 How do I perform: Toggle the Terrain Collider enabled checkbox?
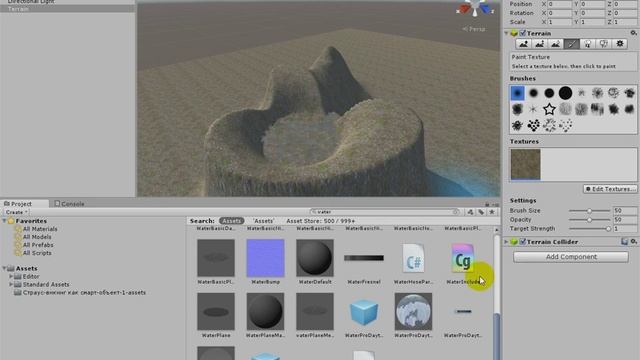tap(522, 242)
